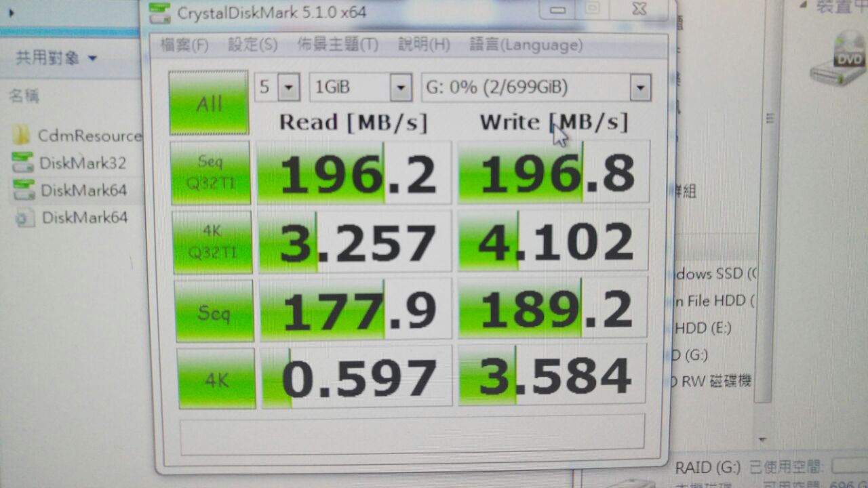Select the DVD RW 磁碟機 entry in Explorer

pyautogui.click(x=710, y=381)
